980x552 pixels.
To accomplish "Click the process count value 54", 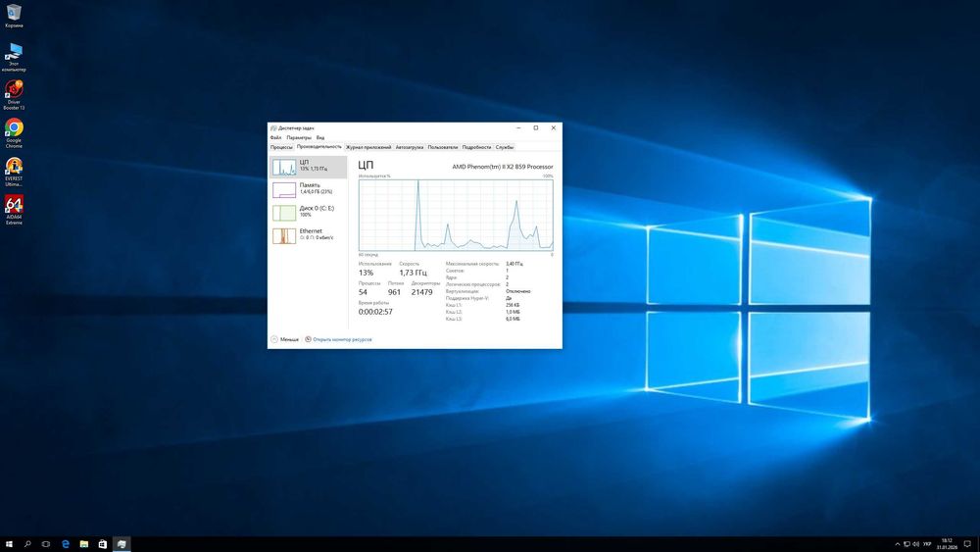I will [x=363, y=292].
